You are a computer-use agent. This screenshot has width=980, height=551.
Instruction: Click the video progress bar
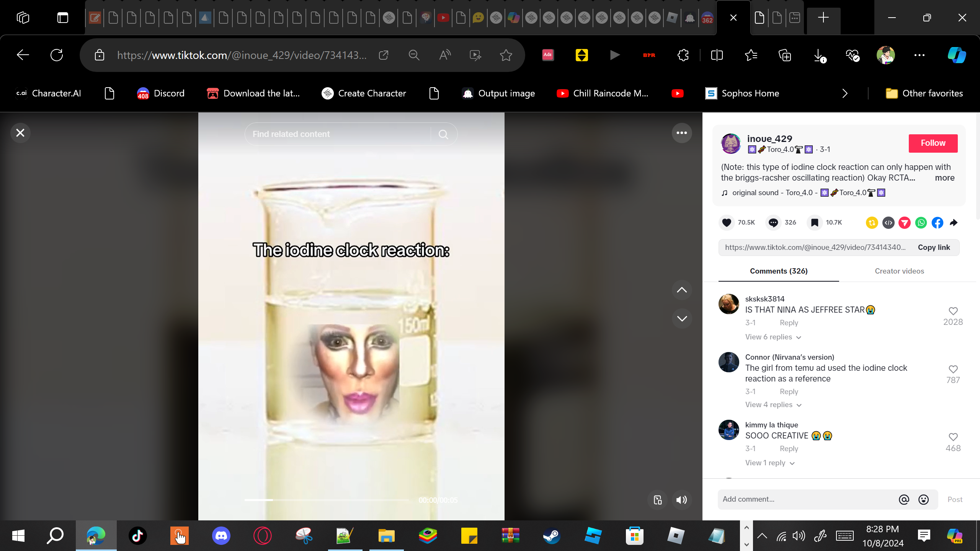tap(326, 500)
